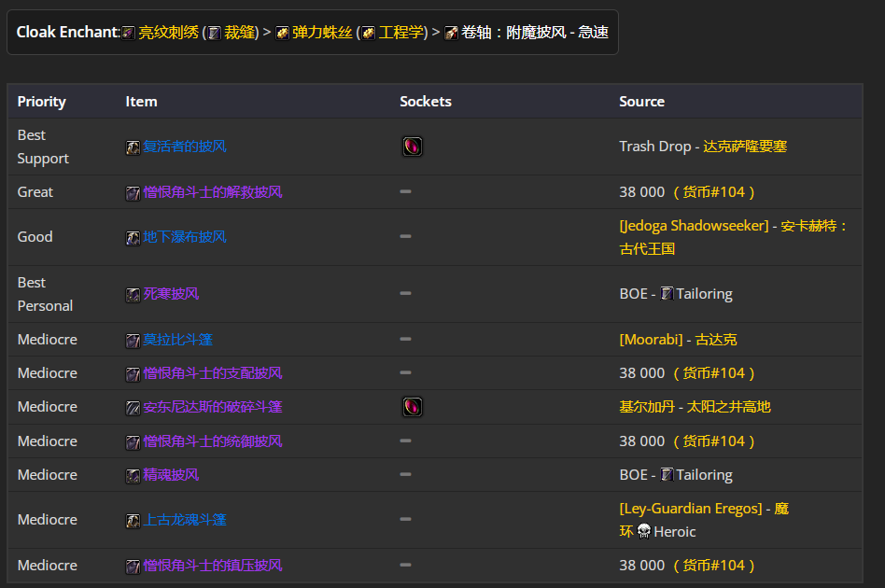Click the Tailoring icon in 精魂披风 row
Screen dimensions: 885x588
(x=667, y=474)
